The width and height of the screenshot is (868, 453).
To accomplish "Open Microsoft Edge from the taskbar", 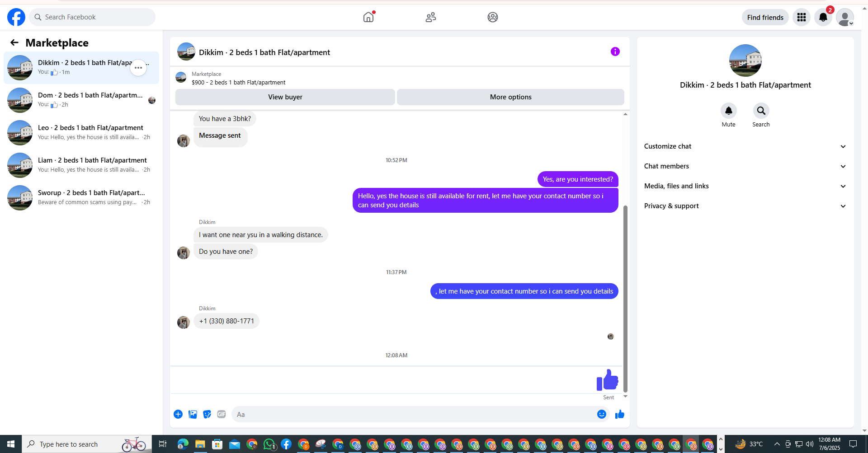I will click(x=183, y=444).
